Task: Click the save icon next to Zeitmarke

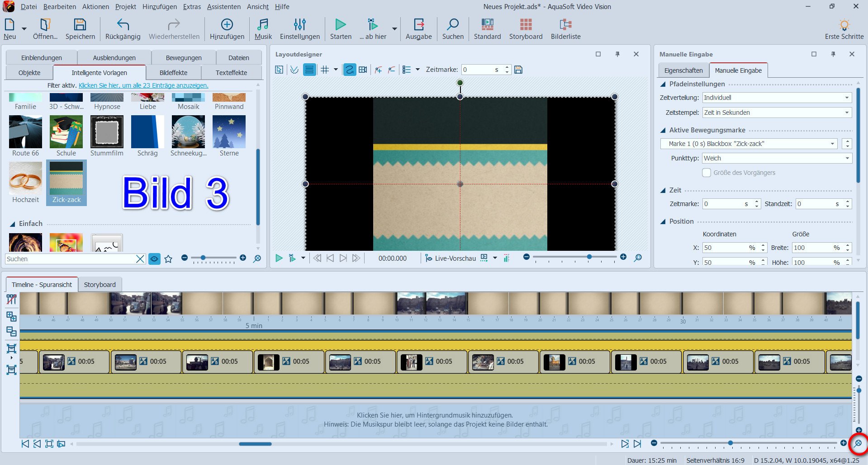Action: (x=518, y=70)
